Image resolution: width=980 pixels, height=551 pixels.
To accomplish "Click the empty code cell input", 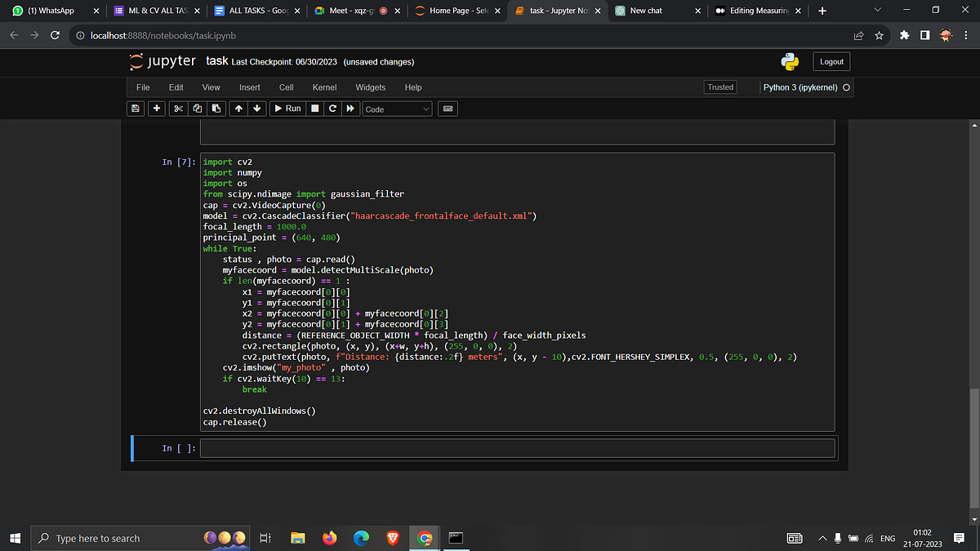I will (x=518, y=448).
